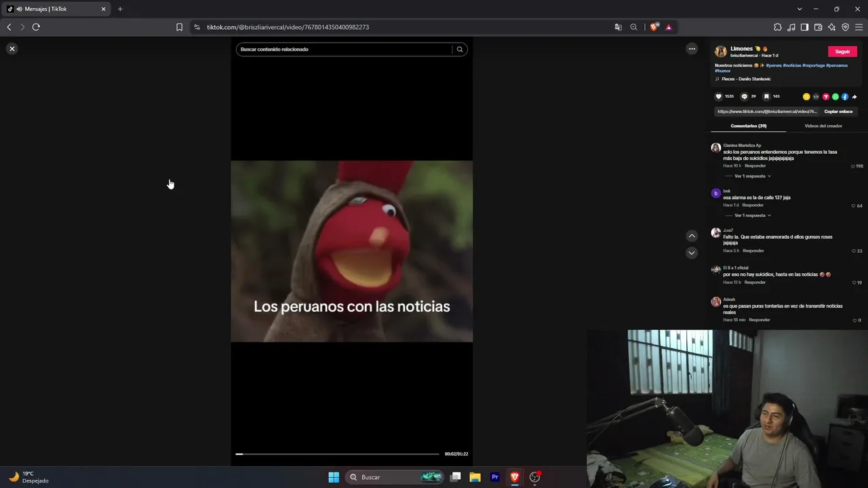Click the embed code icon
The height and width of the screenshot is (488, 868).
(816, 97)
